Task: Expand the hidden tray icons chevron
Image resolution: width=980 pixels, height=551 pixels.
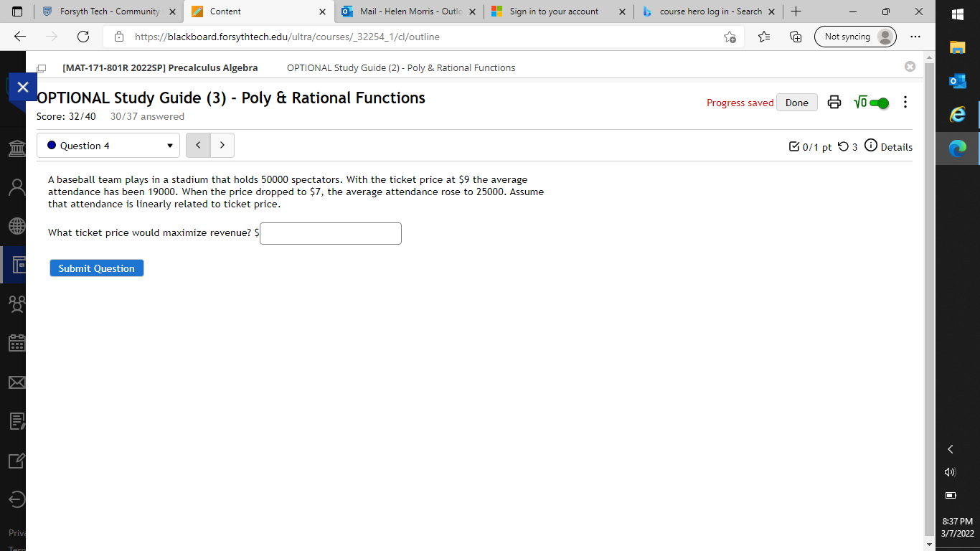Action: pyautogui.click(x=951, y=449)
